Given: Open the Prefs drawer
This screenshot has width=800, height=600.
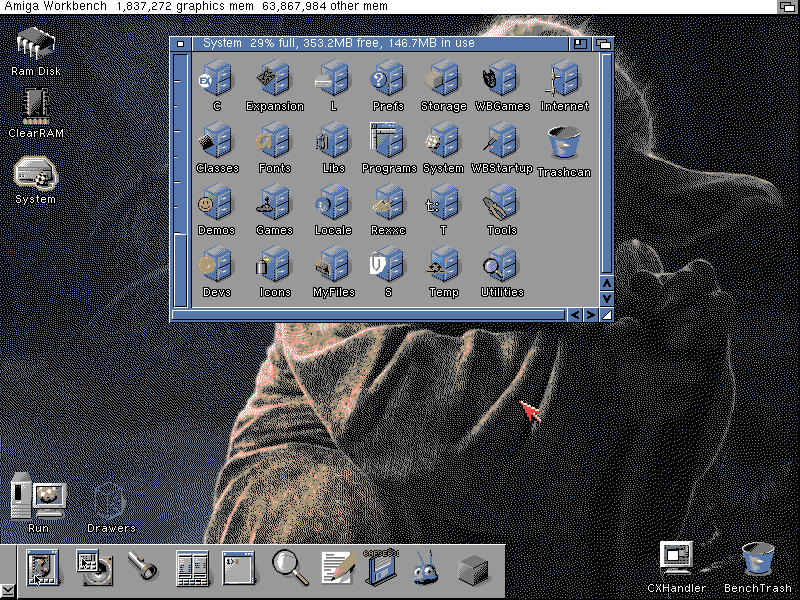Looking at the screenshot, I should click(x=388, y=79).
